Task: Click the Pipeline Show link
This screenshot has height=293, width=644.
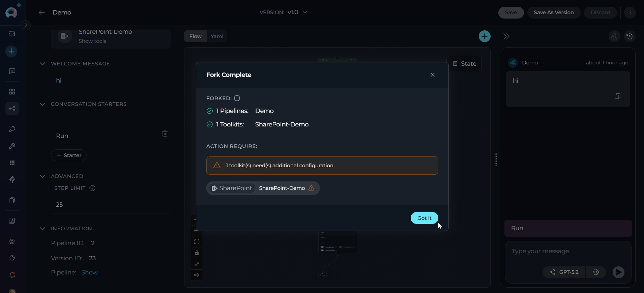Action: pyautogui.click(x=89, y=272)
